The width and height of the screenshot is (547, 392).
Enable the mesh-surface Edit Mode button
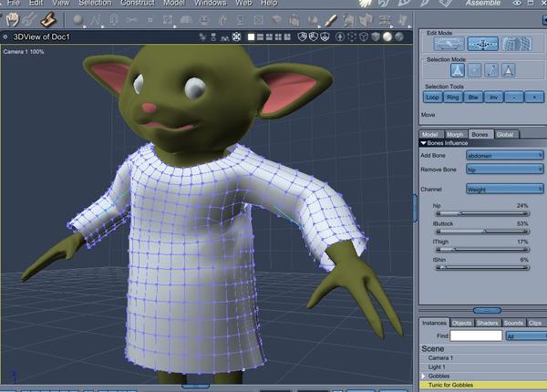pyautogui.click(x=517, y=44)
